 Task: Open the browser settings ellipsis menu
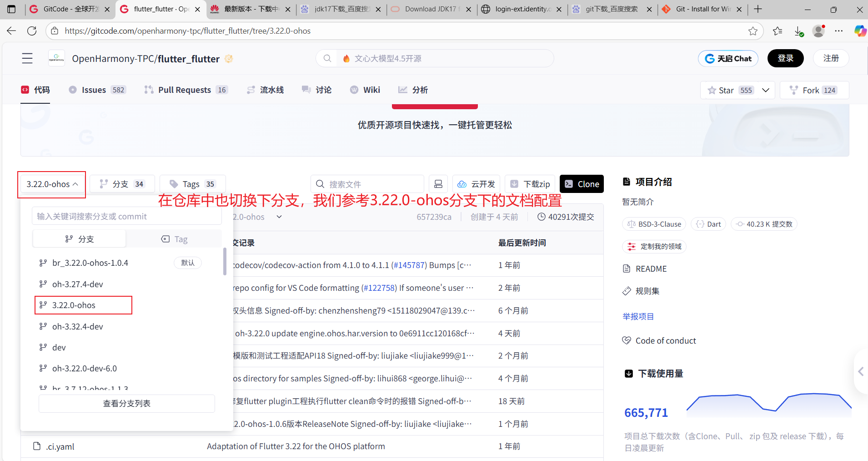point(839,30)
